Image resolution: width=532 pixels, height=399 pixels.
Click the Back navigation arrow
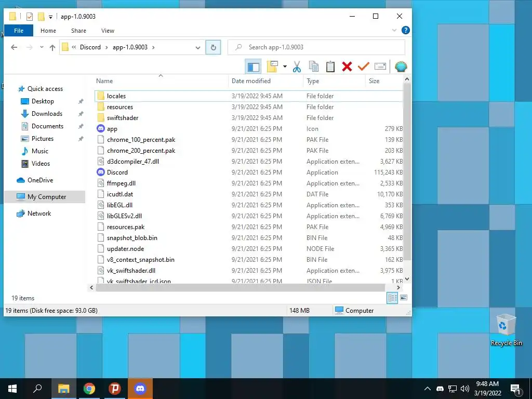click(14, 47)
